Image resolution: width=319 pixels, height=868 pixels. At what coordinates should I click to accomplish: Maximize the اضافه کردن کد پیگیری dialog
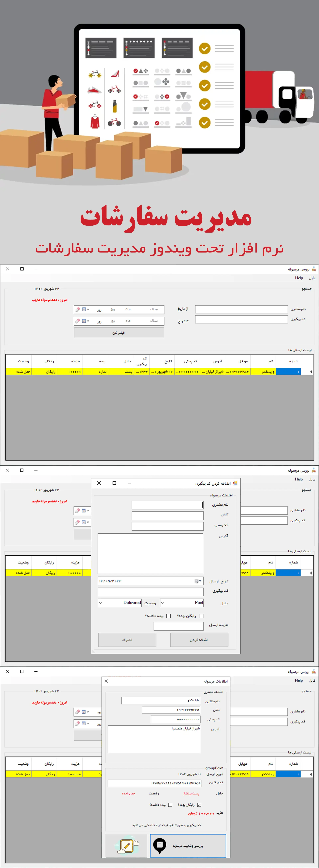tap(114, 483)
